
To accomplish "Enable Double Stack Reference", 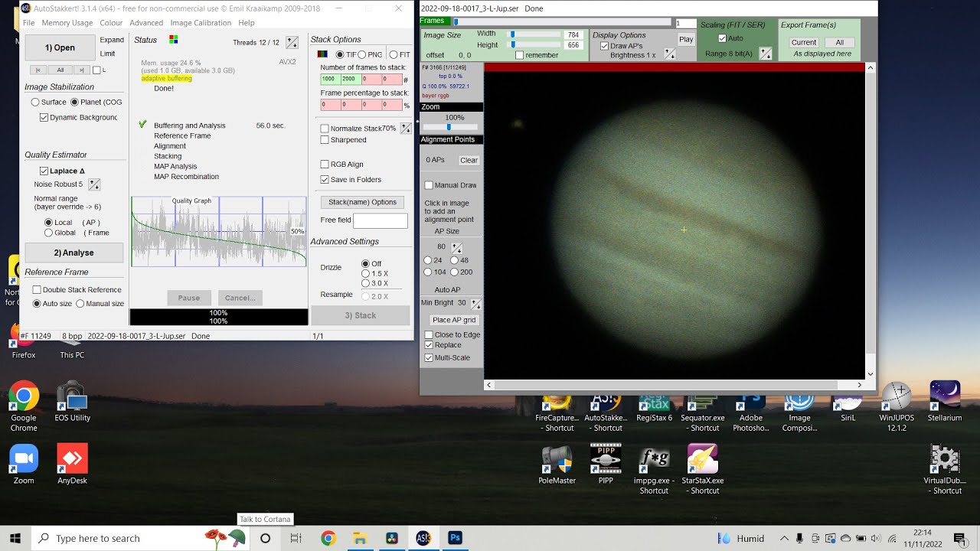I will coord(36,289).
